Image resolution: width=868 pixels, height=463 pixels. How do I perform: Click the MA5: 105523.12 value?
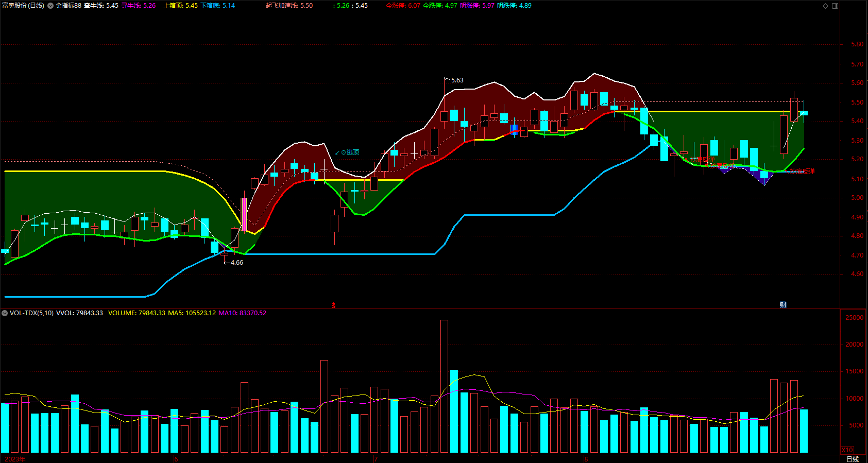[192, 313]
